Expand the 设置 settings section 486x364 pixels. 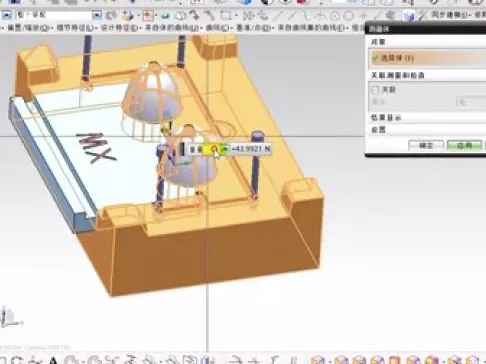point(378,130)
